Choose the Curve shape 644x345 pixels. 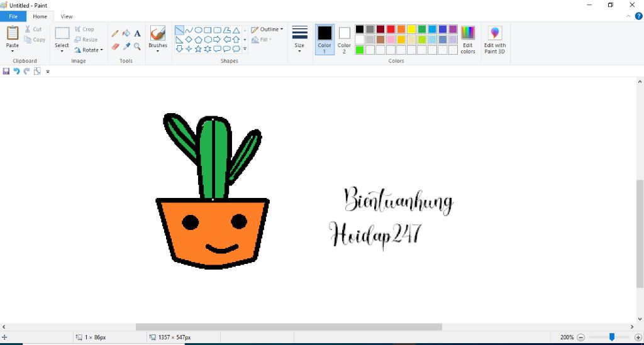[x=189, y=30]
